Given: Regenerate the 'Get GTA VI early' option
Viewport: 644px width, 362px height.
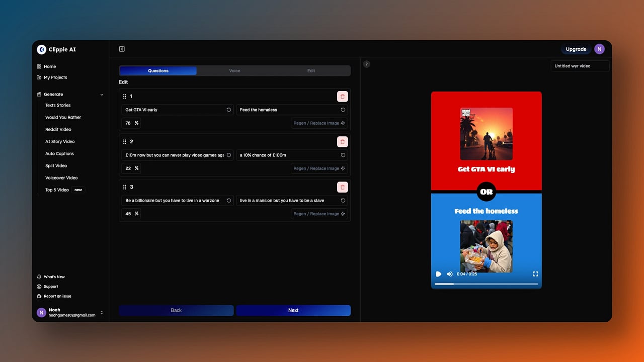Looking at the screenshot, I should click(229, 110).
